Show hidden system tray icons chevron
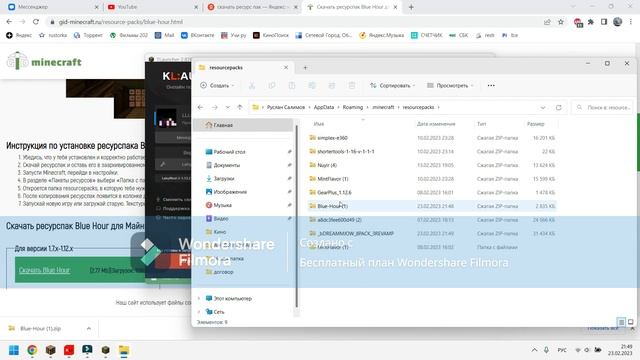 click(x=534, y=350)
